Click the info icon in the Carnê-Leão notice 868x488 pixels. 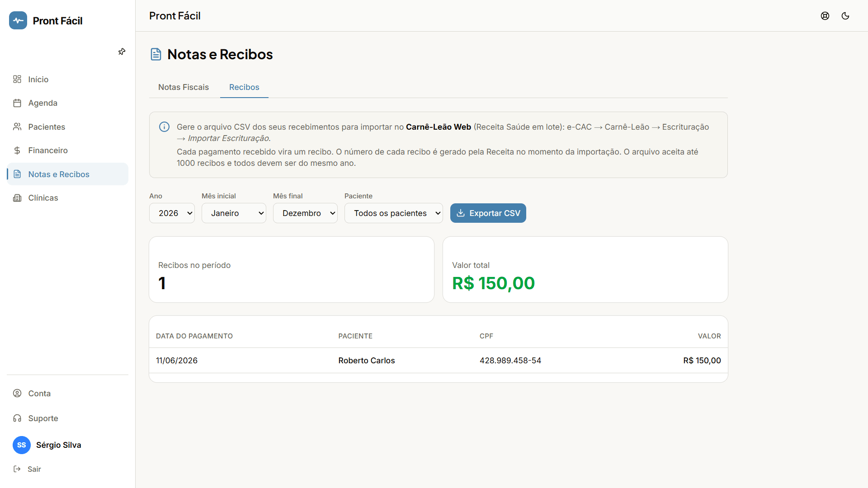(x=165, y=127)
